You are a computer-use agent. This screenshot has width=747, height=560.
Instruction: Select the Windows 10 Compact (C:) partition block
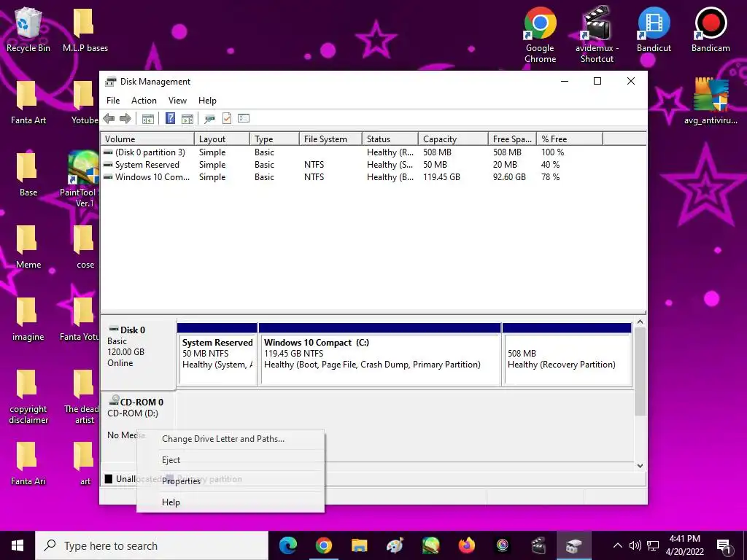[x=379, y=354]
